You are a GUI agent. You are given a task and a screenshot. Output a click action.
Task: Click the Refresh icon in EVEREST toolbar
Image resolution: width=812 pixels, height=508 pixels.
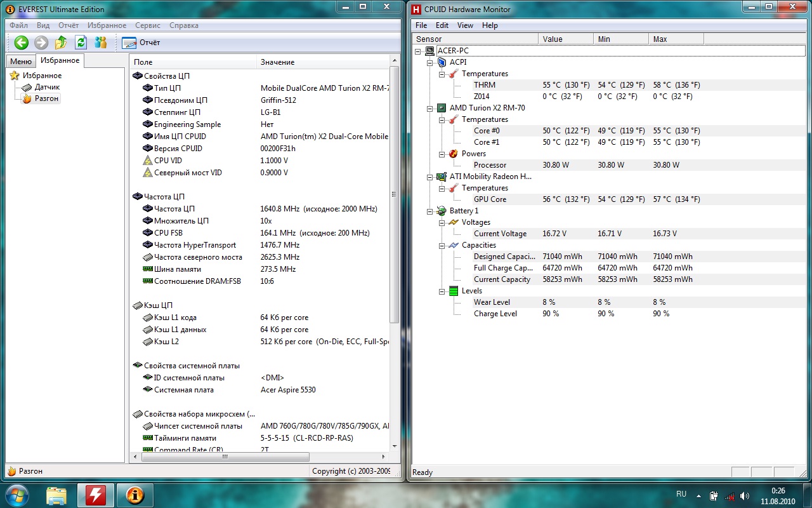pyautogui.click(x=81, y=43)
